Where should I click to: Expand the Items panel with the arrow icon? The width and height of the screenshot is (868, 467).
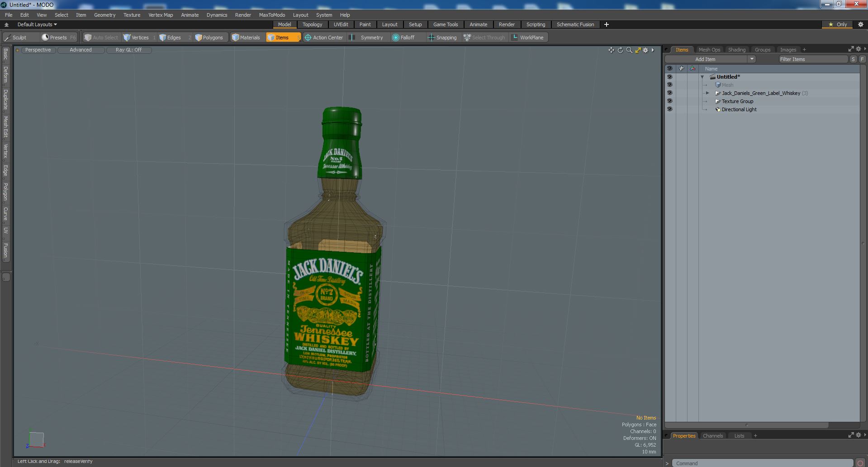851,49
